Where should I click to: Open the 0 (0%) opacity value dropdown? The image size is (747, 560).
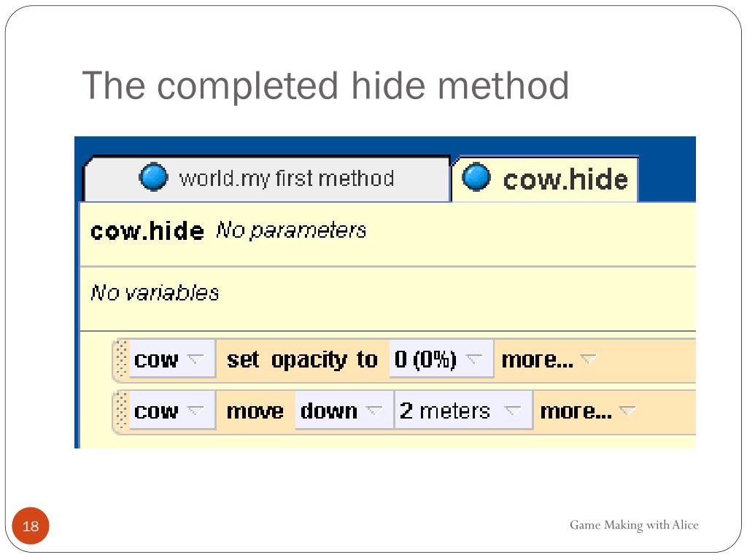441,359
